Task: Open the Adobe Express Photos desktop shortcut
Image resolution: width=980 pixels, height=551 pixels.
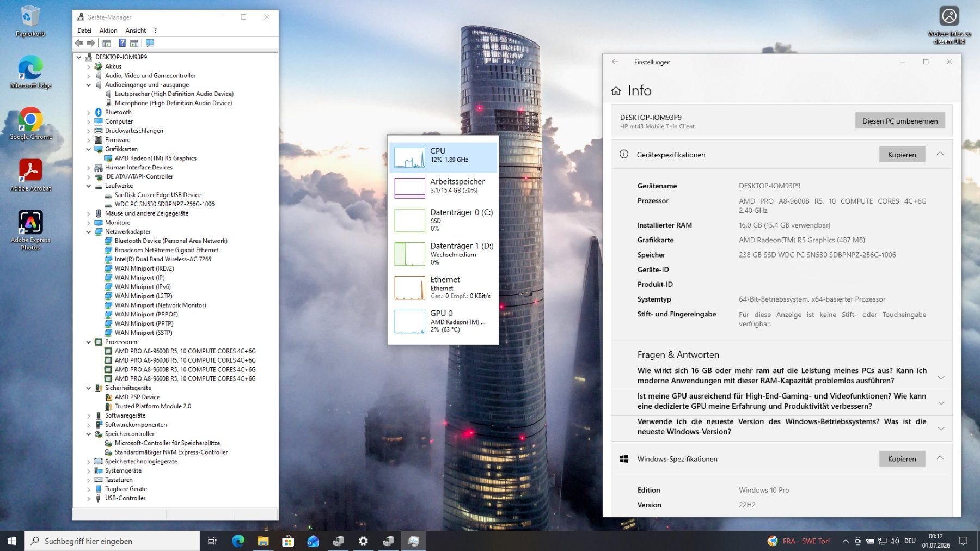Action: coord(30,230)
